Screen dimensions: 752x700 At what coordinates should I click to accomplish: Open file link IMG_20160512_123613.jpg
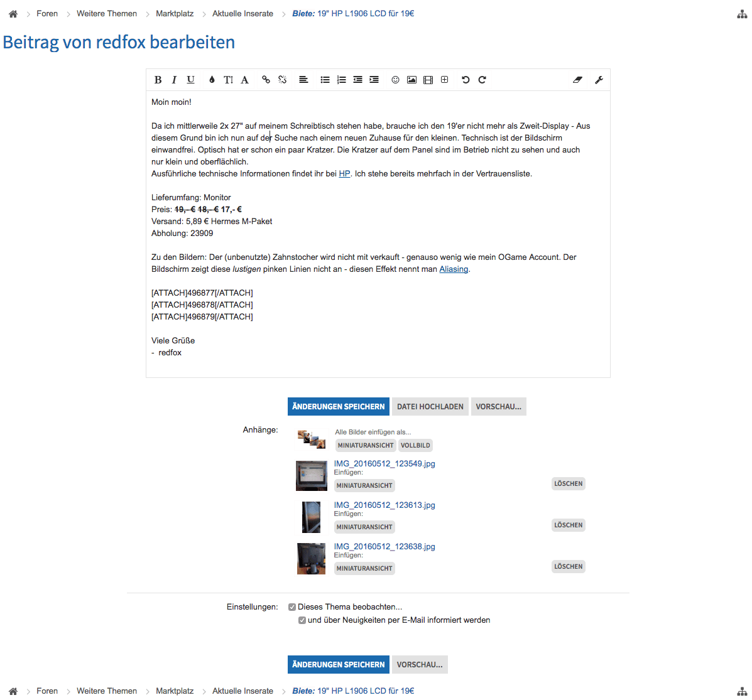pos(384,505)
